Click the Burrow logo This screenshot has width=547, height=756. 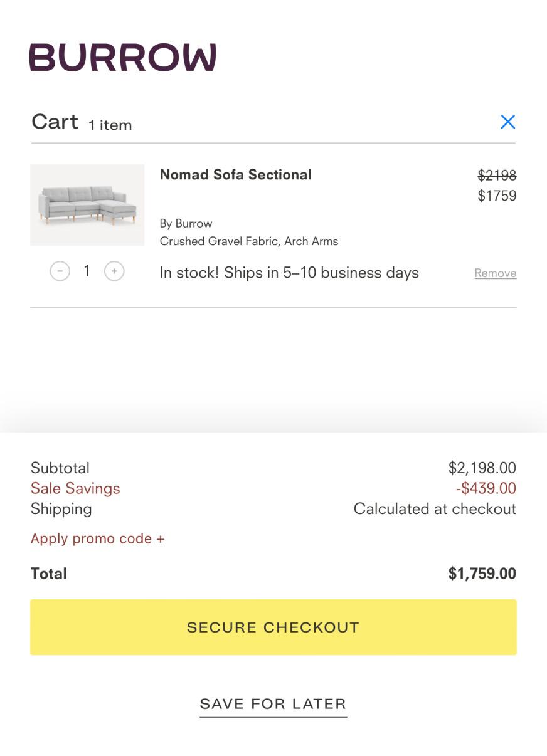point(123,58)
